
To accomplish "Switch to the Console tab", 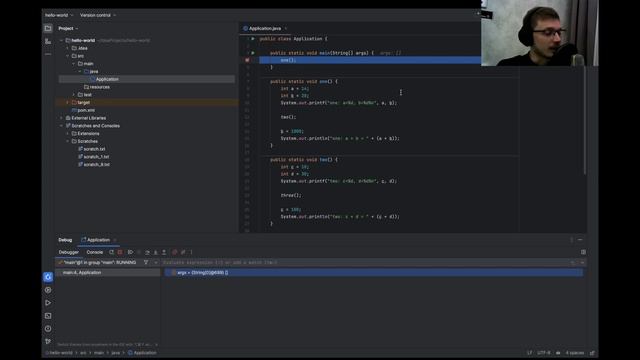I will (x=95, y=252).
